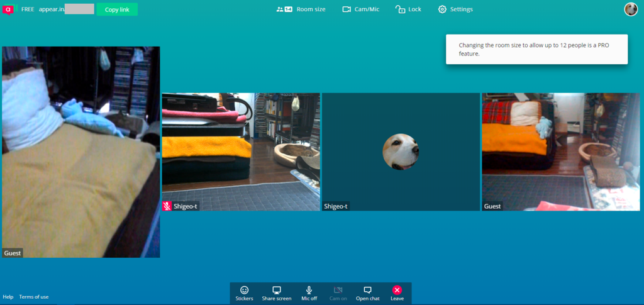Screen dimensions: 644x305
Task: Select the Guest video with plaid blanket
Action: click(560, 152)
